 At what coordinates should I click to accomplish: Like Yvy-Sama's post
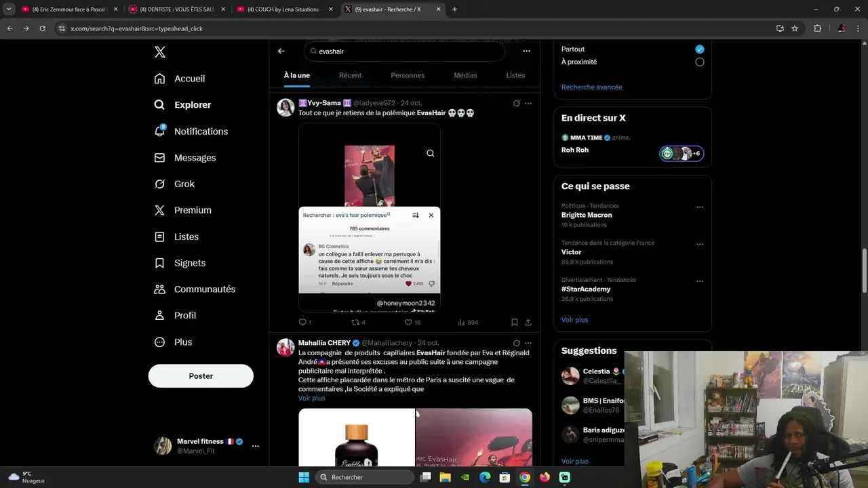click(412, 323)
